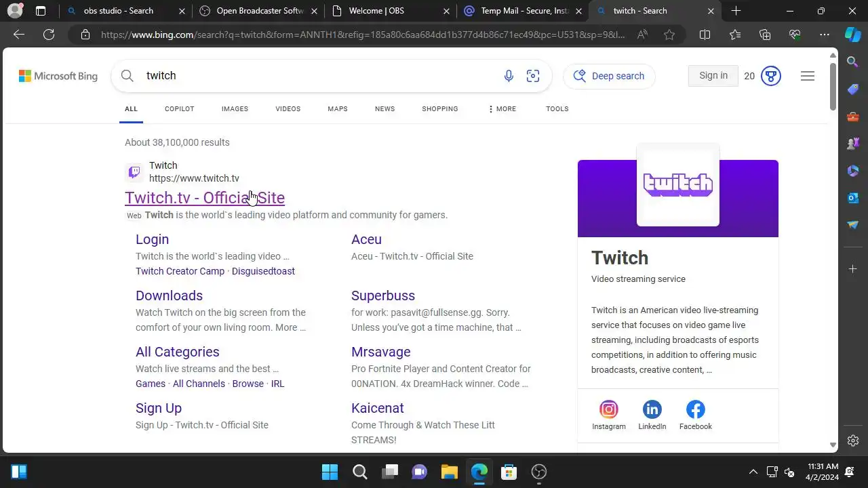Open the Sign Up sitelink
This screenshot has height=488, width=868.
pyautogui.click(x=159, y=408)
